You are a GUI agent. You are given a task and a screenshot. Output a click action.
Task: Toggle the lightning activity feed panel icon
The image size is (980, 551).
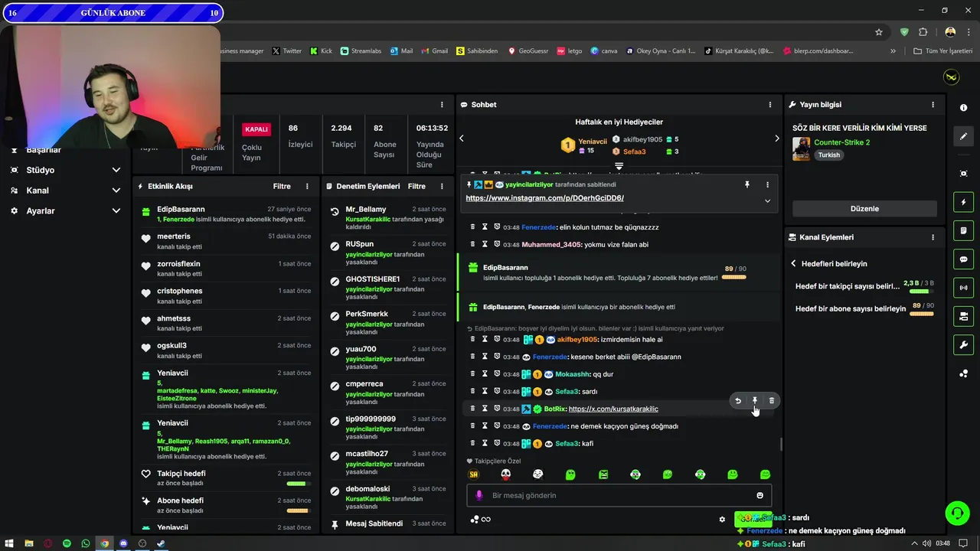(x=963, y=202)
